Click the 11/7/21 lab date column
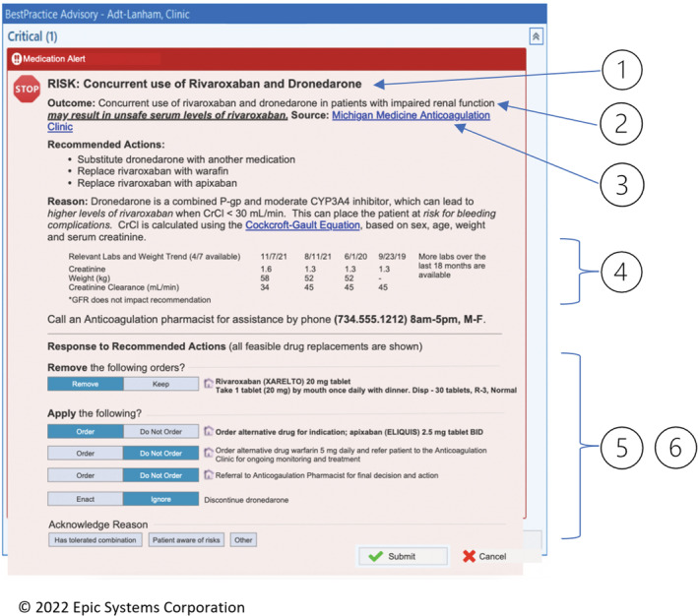Screen dimensions: 698x616 [x=274, y=257]
